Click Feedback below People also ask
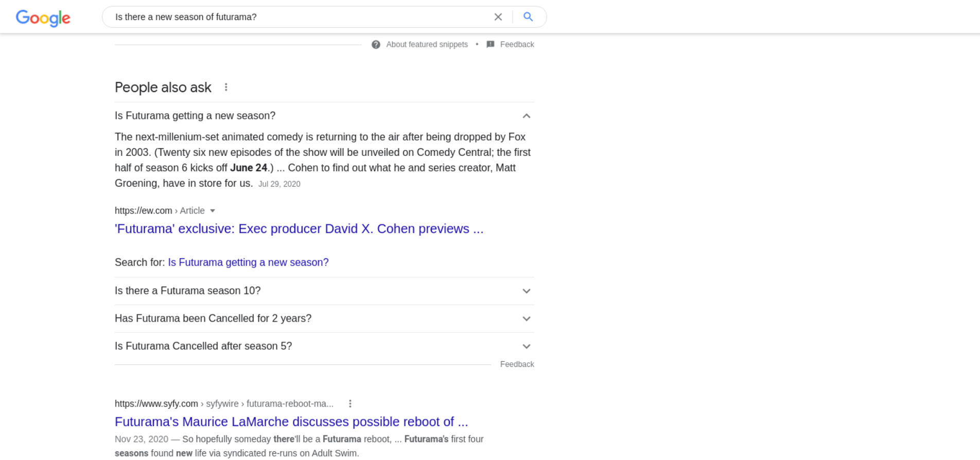Viewport: 980px width, 460px height. tap(517, 364)
